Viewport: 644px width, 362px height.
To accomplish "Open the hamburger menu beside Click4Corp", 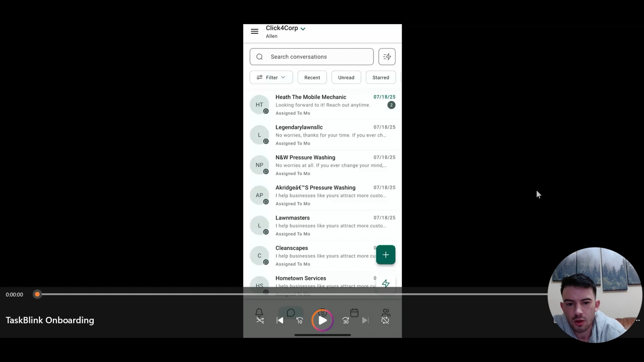I will (x=254, y=31).
